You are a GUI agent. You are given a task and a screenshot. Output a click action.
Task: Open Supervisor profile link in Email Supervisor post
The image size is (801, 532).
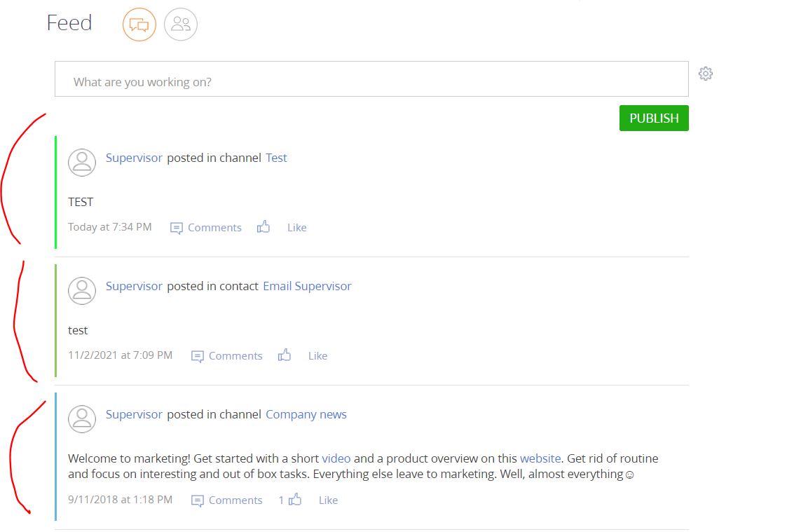[134, 286]
